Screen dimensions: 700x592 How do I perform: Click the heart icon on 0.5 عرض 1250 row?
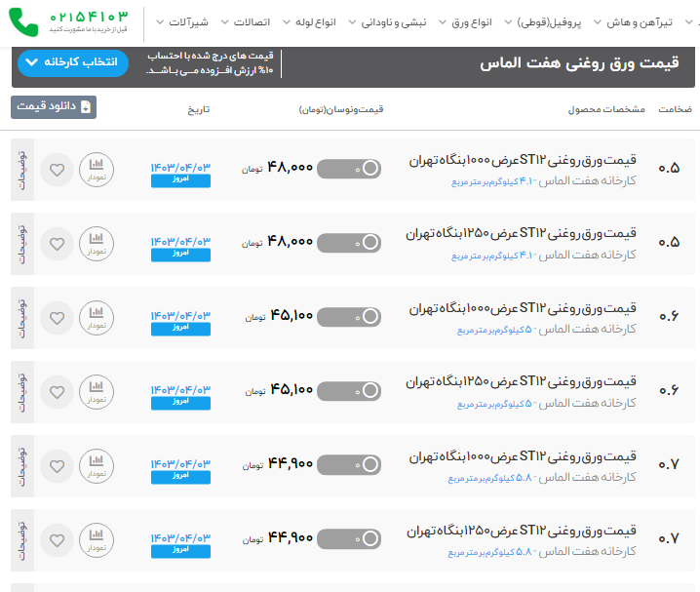pos(57,244)
